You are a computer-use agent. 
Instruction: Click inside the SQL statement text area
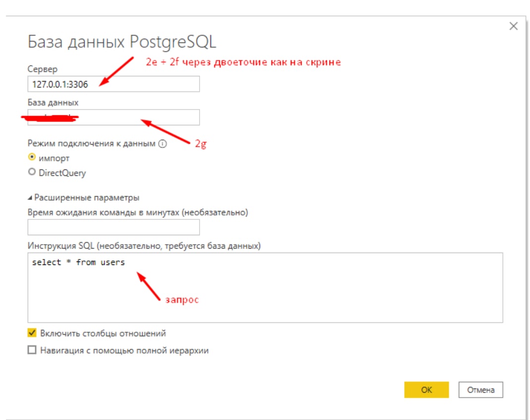tap(265, 288)
